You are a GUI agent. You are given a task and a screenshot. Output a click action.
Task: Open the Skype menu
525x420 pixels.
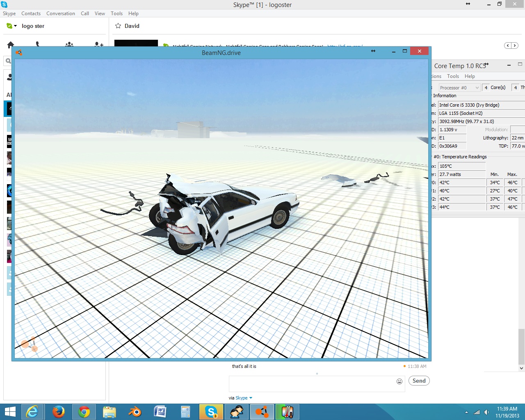tap(9, 14)
